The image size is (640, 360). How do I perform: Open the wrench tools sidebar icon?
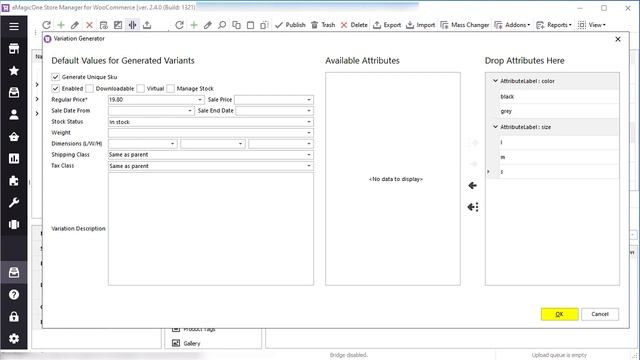(14, 202)
